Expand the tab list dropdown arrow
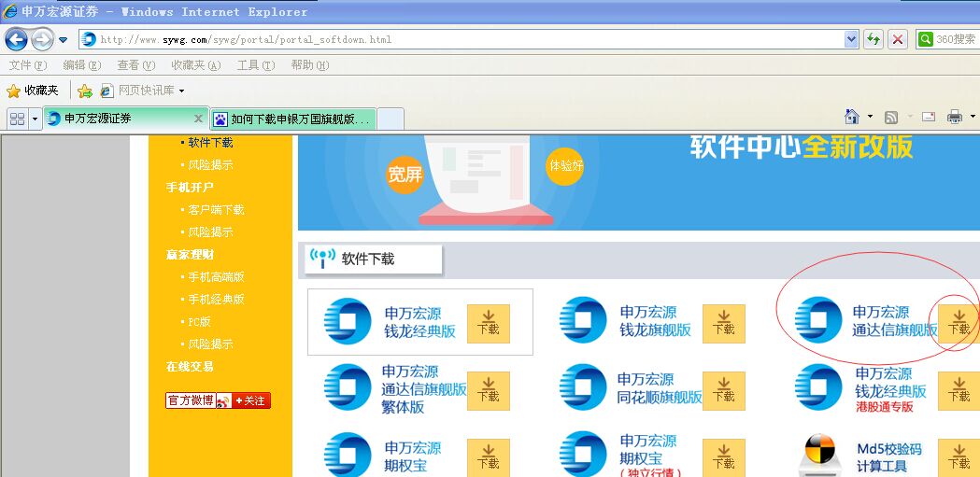The image size is (980, 477). tap(35, 119)
